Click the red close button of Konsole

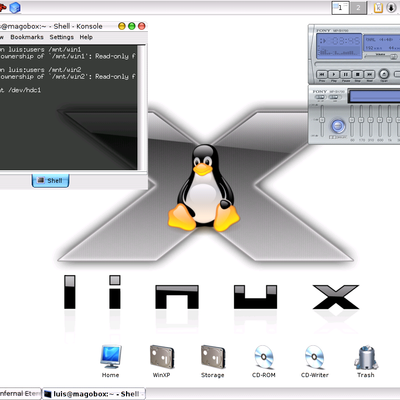pos(142,26)
